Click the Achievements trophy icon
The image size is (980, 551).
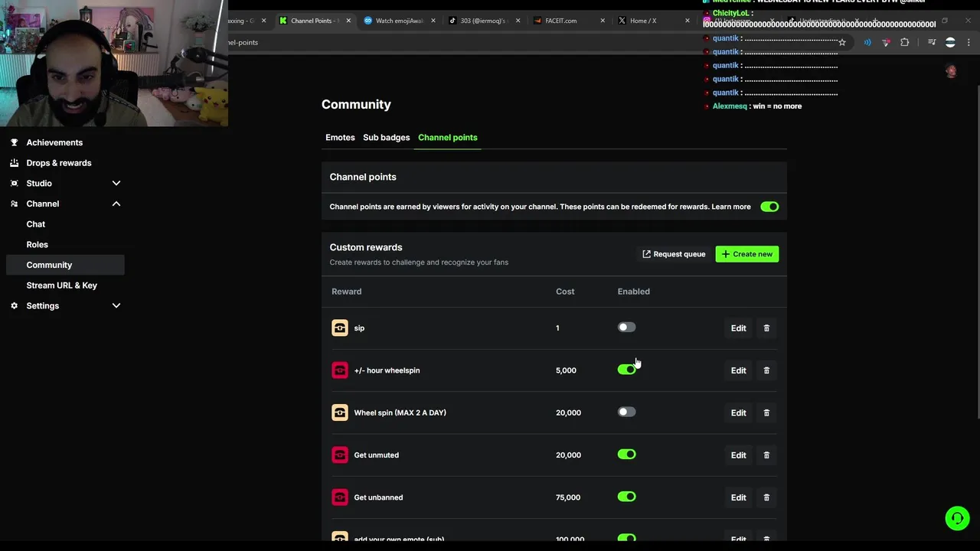click(x=14, y=142)
